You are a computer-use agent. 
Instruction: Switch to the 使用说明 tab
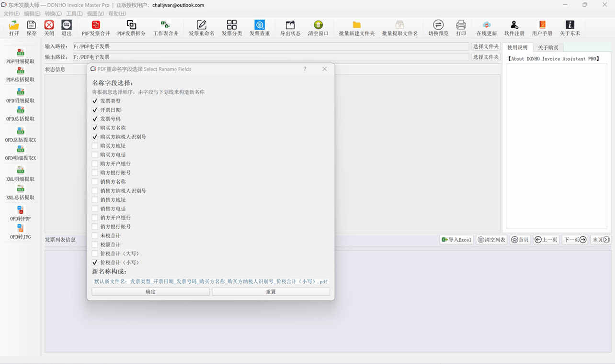pyautogui.click(x=517, y=47)
